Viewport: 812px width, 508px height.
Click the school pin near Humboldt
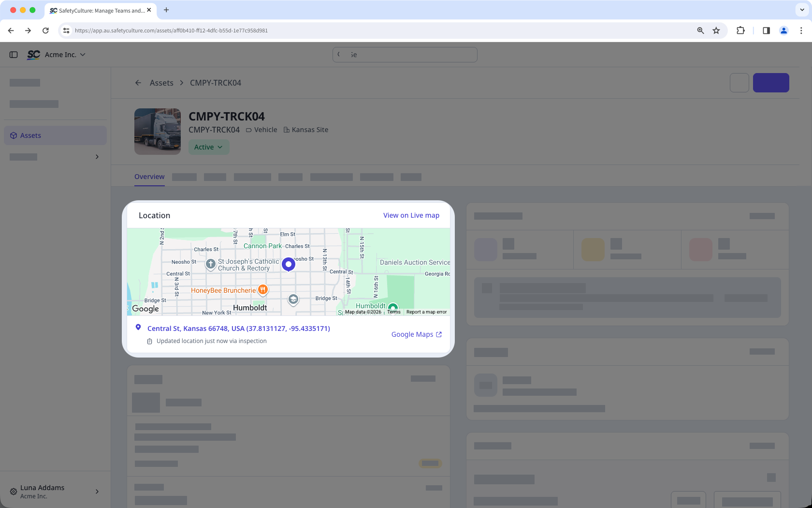(x=293, y=299)
